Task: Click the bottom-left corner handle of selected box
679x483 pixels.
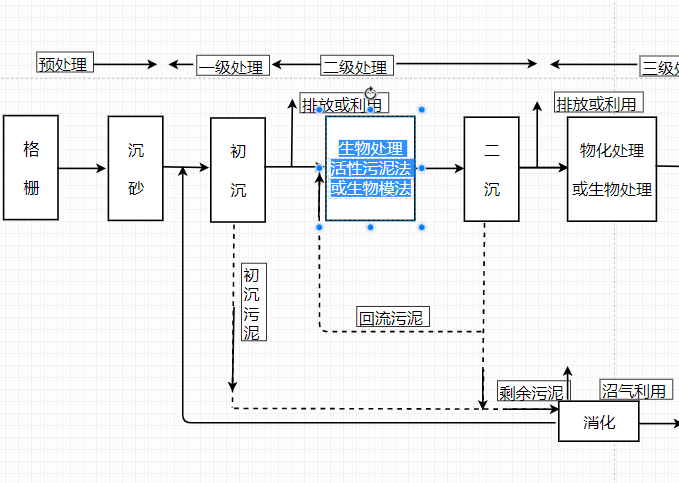Action: (319, 227)
